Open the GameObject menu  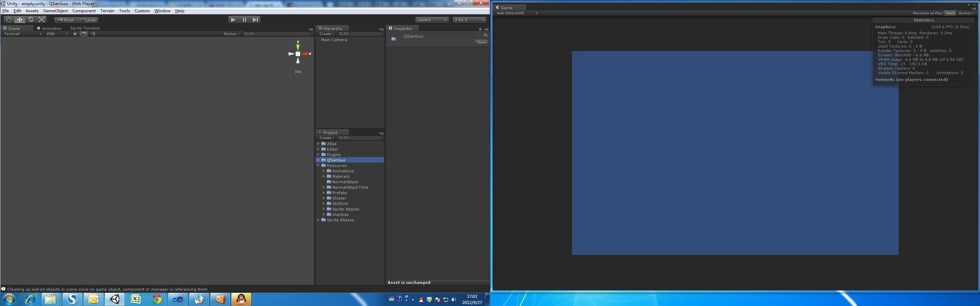coord(55,11)
